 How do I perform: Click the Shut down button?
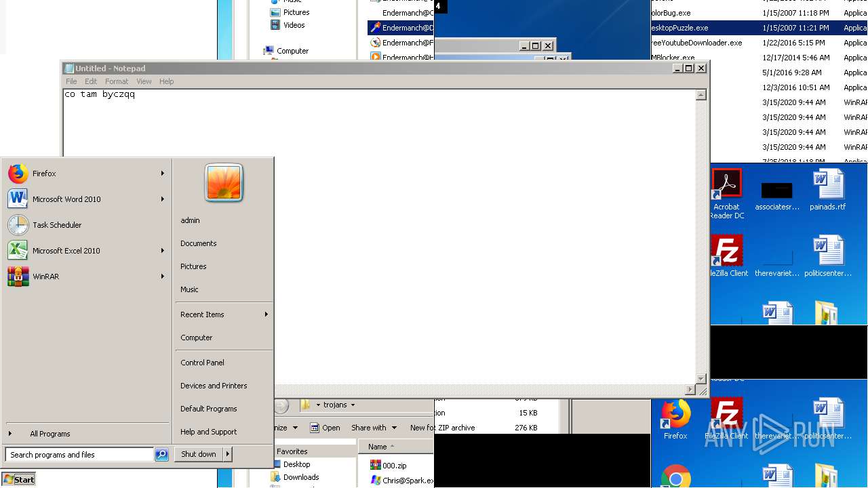(199, 454)
